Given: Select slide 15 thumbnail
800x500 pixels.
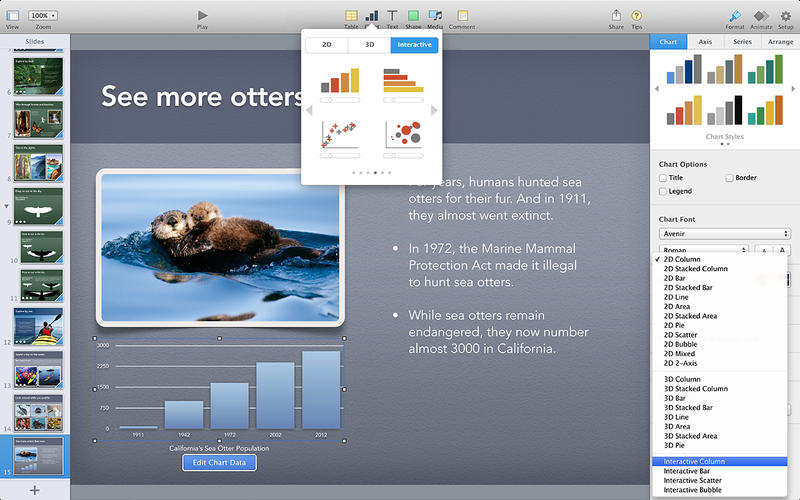Looking at the screenshot, I should click(x=38, y=456).
